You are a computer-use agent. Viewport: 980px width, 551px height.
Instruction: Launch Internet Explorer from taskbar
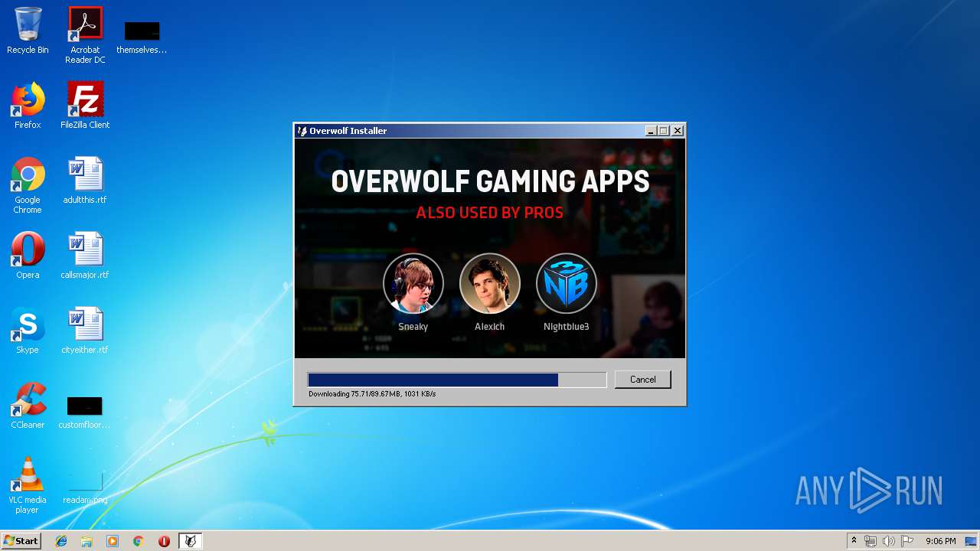point(61,541)
